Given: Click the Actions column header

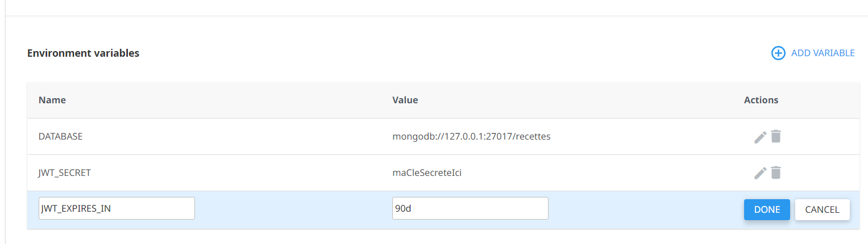Looking at the screenshot, I should click(x=761, y=100).
